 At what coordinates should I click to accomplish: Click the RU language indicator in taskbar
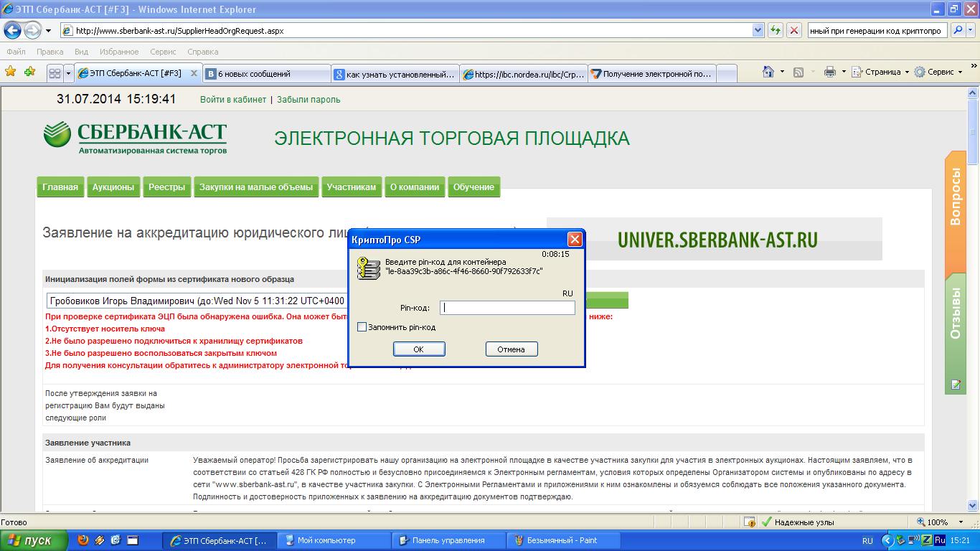[x=867, y=541]
